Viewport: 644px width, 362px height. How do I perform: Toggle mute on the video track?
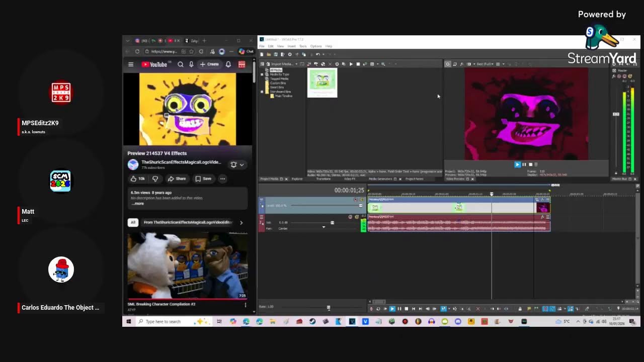click(x=356, y=200)
